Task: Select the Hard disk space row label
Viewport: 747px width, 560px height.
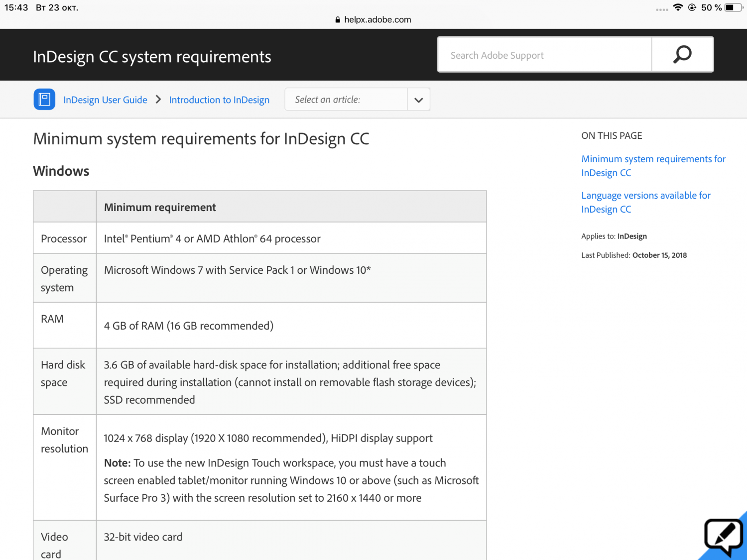Action: 63,374
